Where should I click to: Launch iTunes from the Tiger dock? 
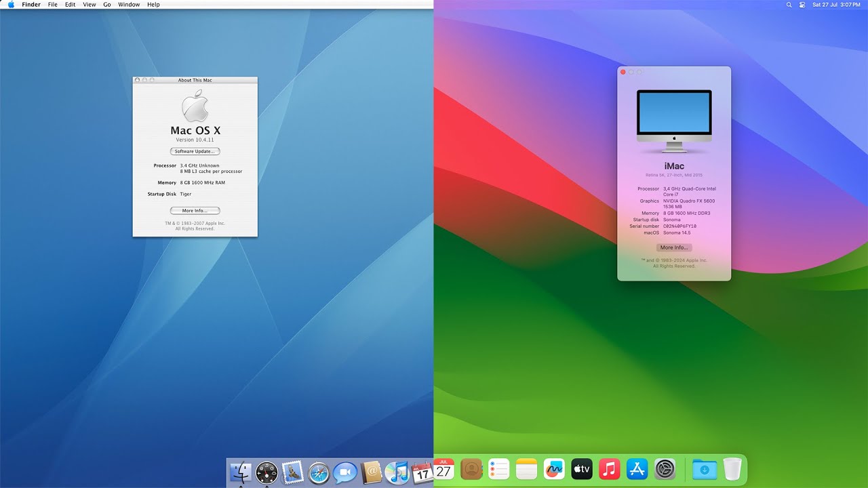(x=397, y=472)
